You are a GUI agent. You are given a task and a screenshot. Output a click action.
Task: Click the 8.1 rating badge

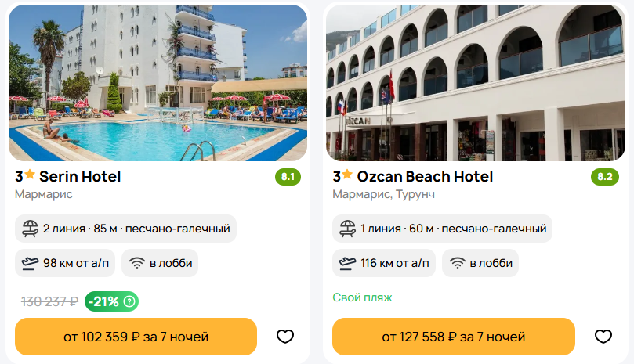(x=288, y=177)
